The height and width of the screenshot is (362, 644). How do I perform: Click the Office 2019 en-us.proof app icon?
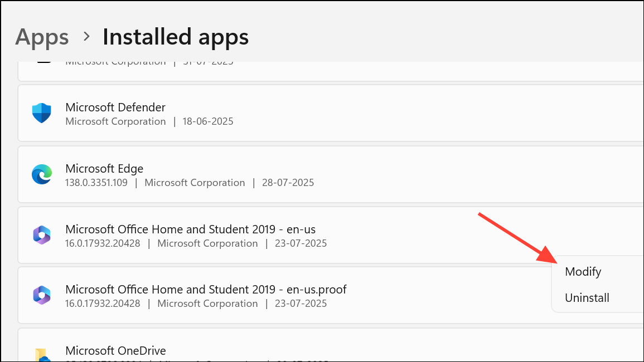click(x=42, y=296)
